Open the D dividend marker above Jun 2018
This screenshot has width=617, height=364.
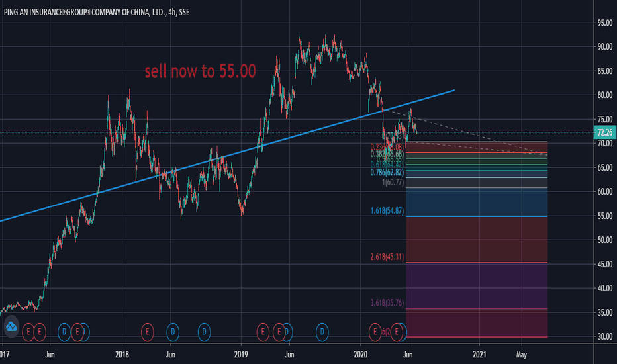173,332
